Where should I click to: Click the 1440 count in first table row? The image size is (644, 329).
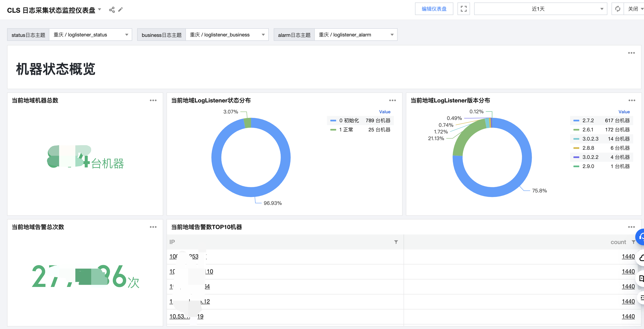628,257
